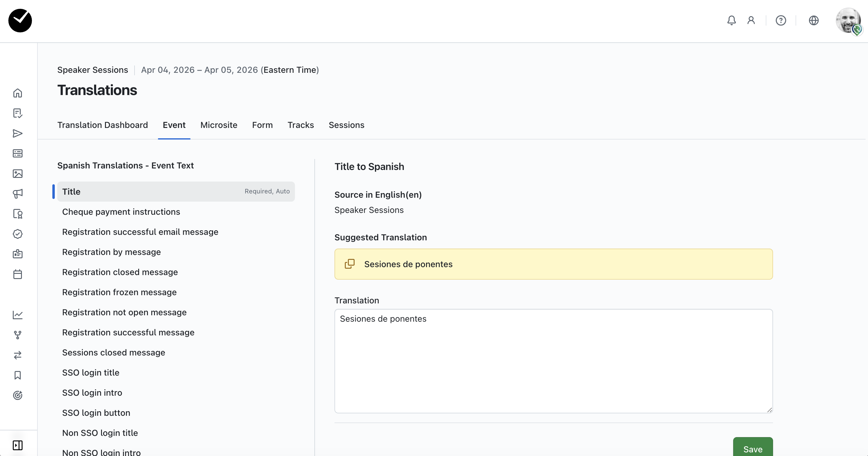Select SSO login title item

(91, 373)
